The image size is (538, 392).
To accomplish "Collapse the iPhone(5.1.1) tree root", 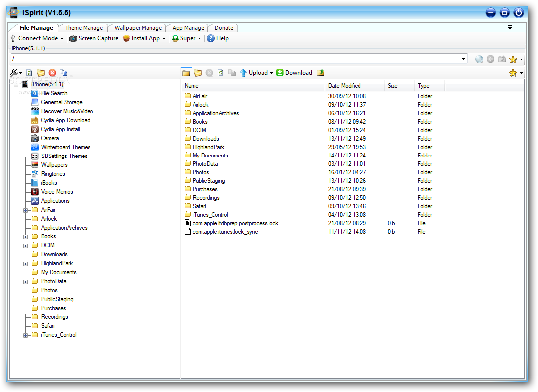I will click(16, 85).
